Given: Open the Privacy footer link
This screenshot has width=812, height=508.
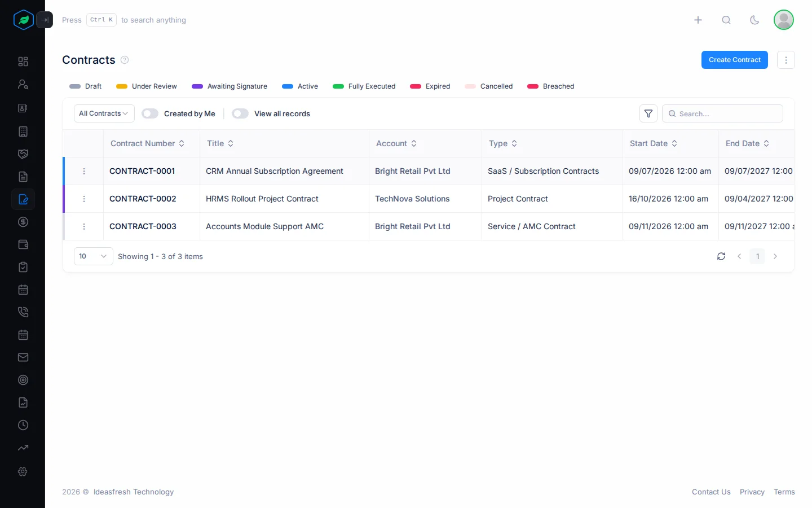Looking at the screenshot, I should click(x=752, y=492).
